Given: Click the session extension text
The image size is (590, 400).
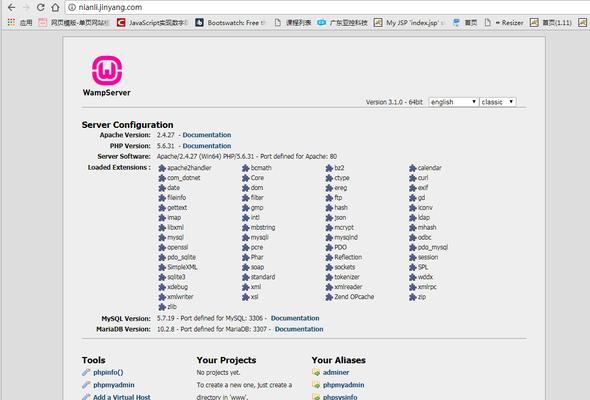Looking at the screenshot, I should 428,257.
